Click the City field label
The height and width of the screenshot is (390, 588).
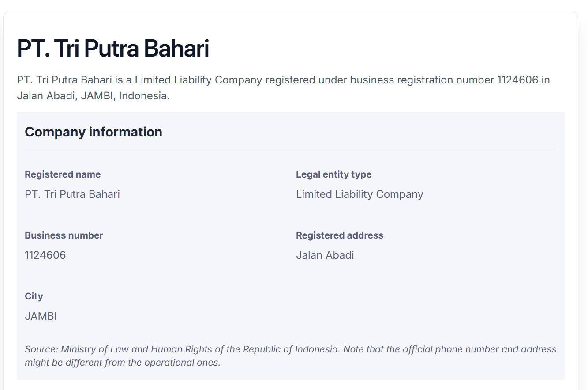[34, 296]
